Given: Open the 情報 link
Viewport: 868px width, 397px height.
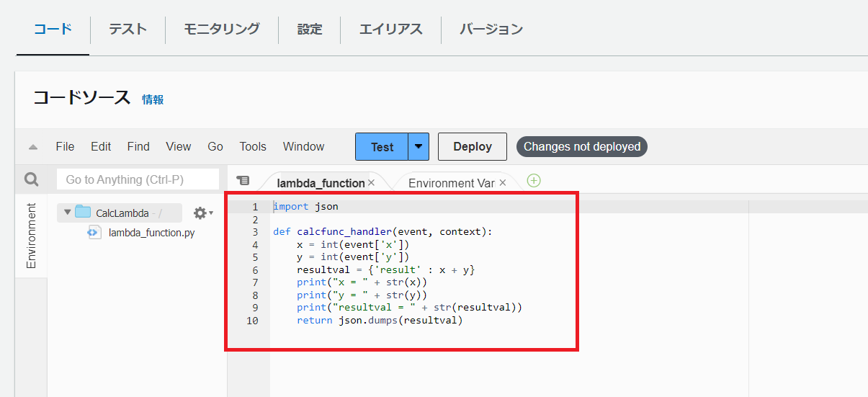Looking at the screenshot, I should [x=153, y=99].
